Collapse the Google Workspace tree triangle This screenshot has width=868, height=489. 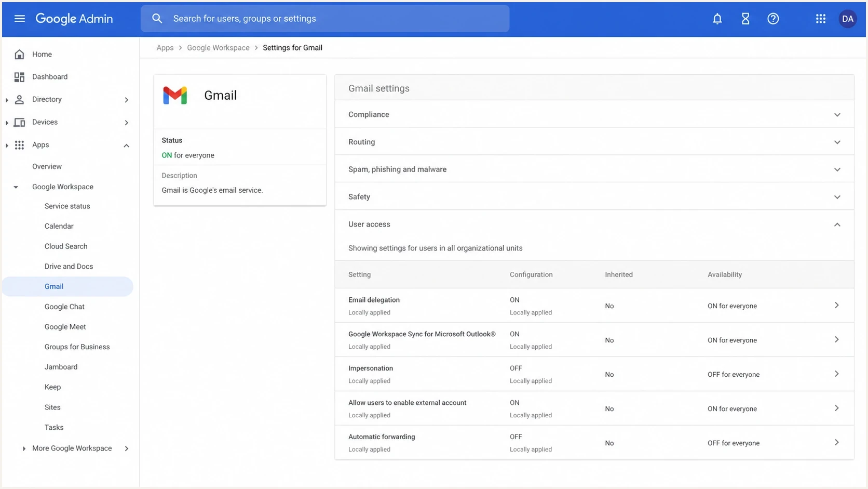click(x=16, y=187)
